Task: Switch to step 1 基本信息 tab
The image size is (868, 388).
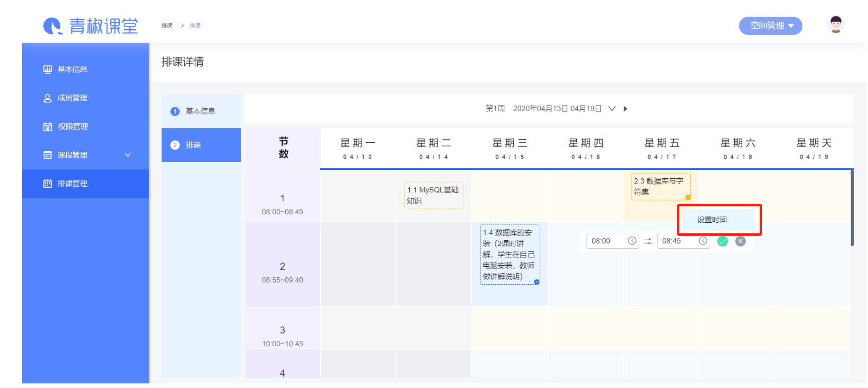Action: pyautogui.click(x=201, y=111)
